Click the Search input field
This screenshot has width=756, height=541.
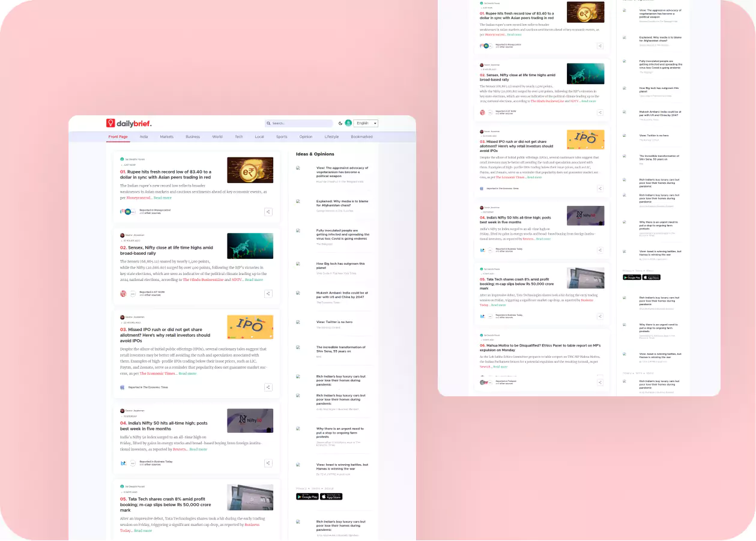point(299,123)
